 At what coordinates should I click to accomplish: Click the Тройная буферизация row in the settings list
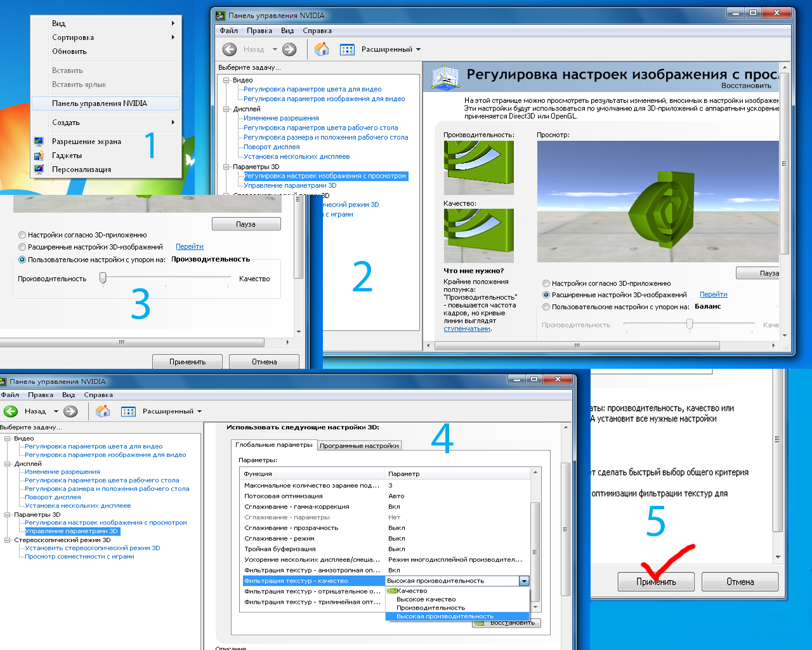tap(385, 549)
